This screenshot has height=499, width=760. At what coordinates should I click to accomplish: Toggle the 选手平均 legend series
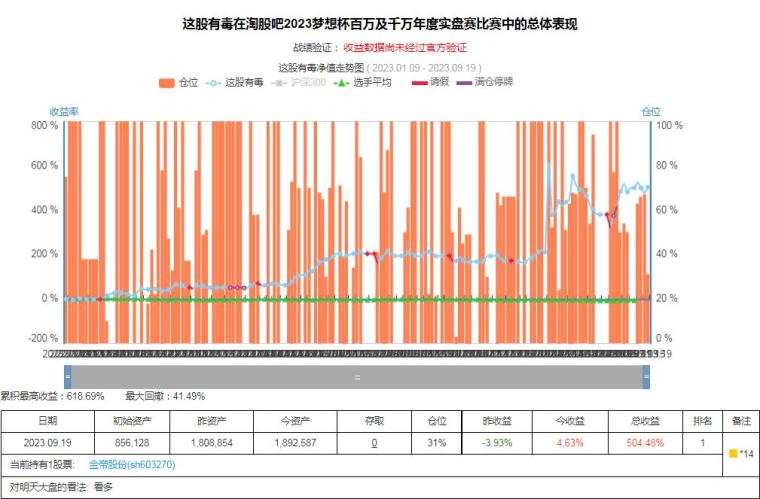[363, 82]
